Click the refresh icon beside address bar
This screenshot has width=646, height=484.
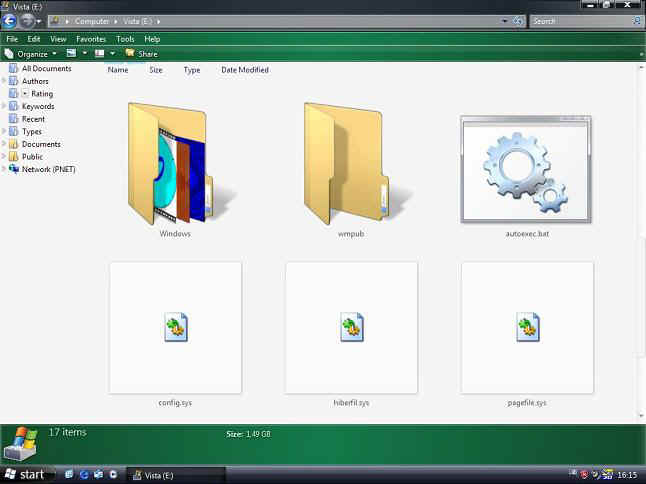(518, 21)
